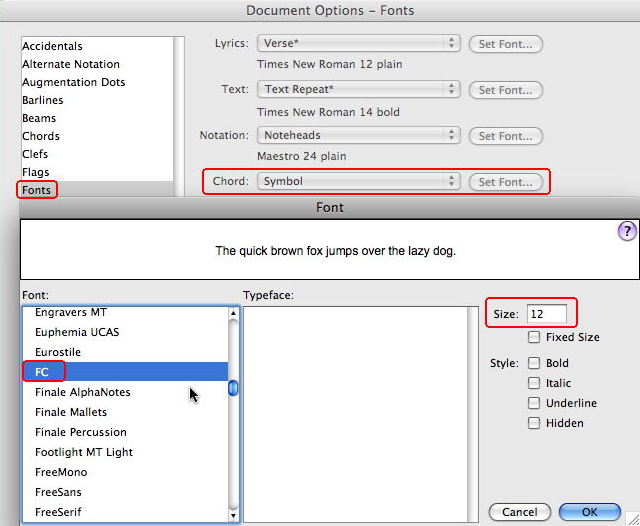This screenshot has height=526, width=640.
Task: Toggle the Italic style checkbox
Action: point(535,383)
